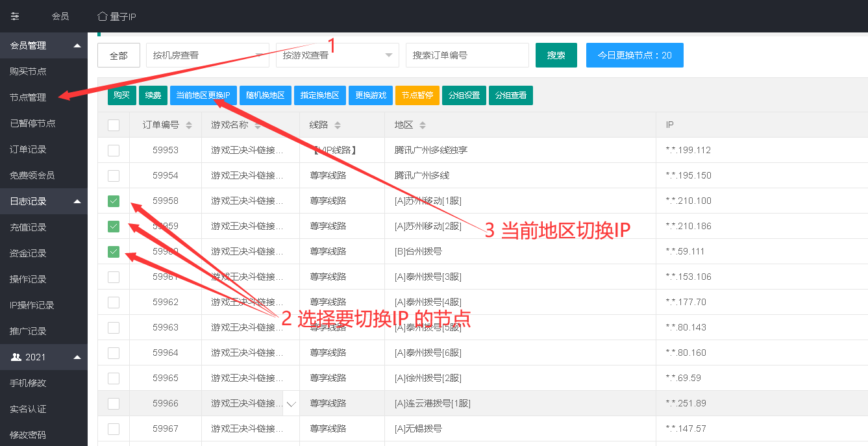
Task: Focus the 搜索订单编号 input field
Action: click(467, 55)
